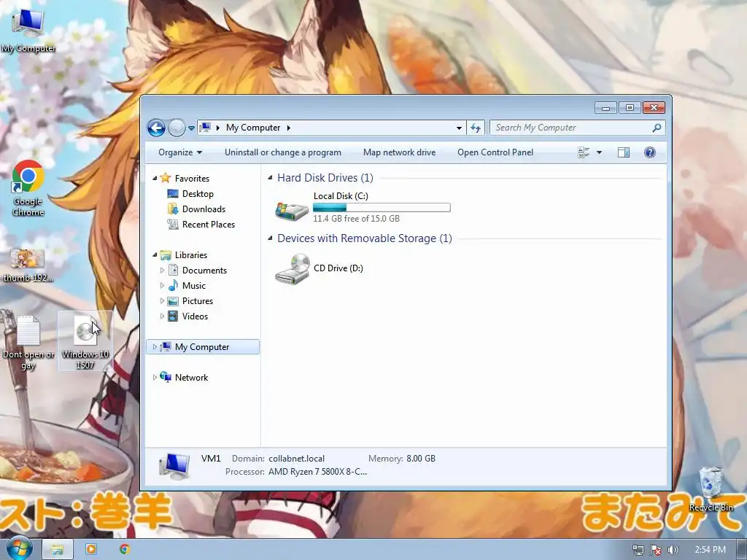This screenshot has height=560, width=747.
Task: Select Downloads in the navigation pane
Action: pos(204,209)
